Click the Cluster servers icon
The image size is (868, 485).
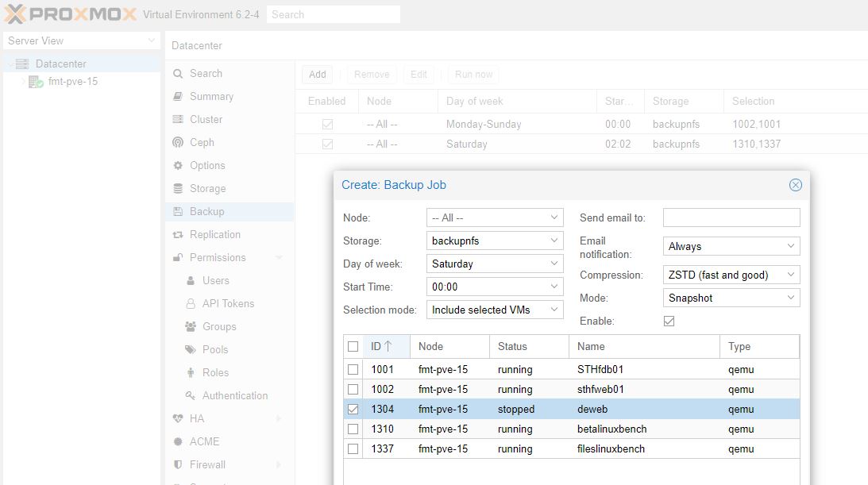point(178,119)
